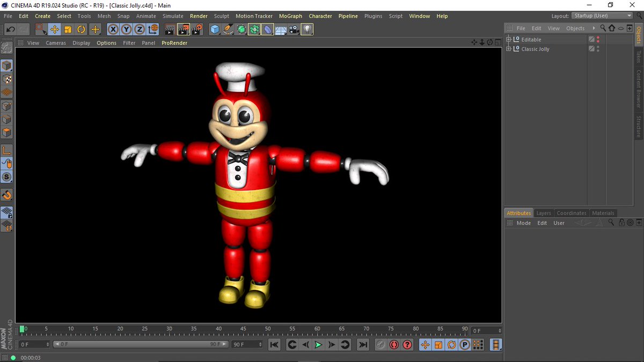The width and height of the screenshot is (644, 362).
Task: Switch to the Layers tab
Action: (x=544, y=213)
